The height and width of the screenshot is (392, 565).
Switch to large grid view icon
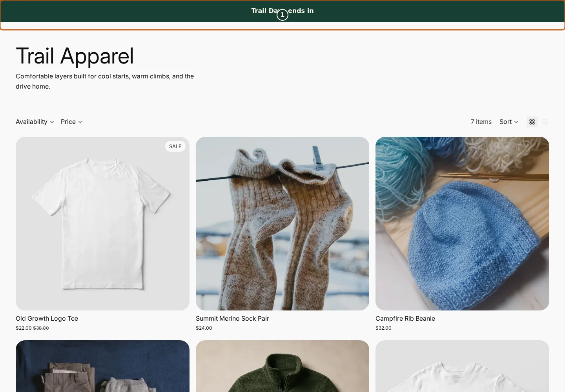tap(532, 122)
